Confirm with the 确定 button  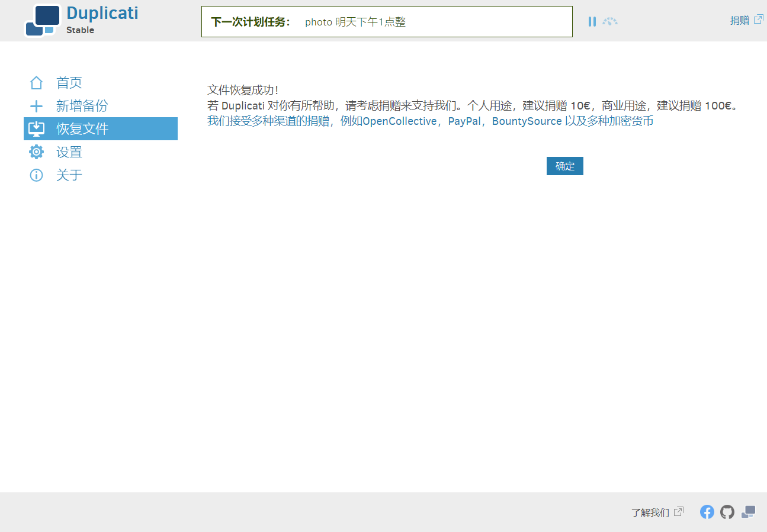click(565, 166)
